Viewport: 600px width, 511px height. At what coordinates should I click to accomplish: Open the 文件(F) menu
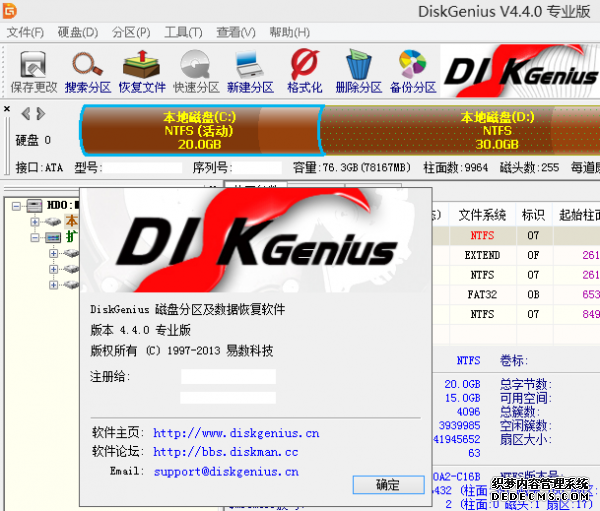click(x=26, y=33)
